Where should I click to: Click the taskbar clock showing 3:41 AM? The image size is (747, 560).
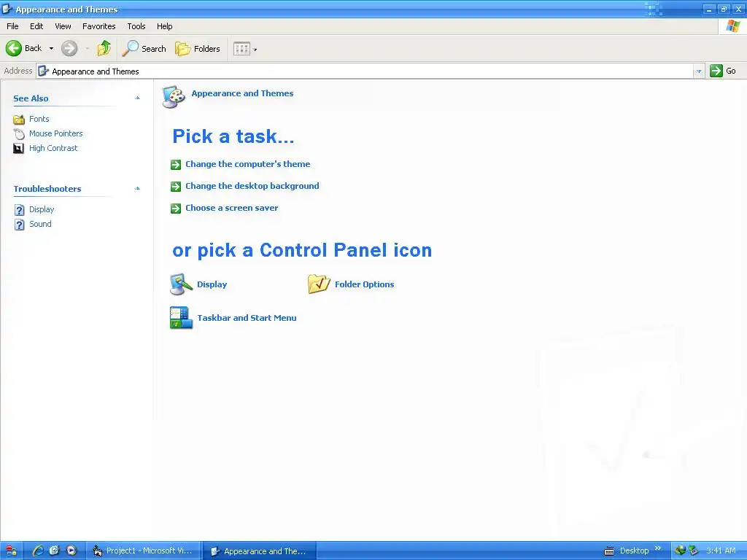point(721,551)
